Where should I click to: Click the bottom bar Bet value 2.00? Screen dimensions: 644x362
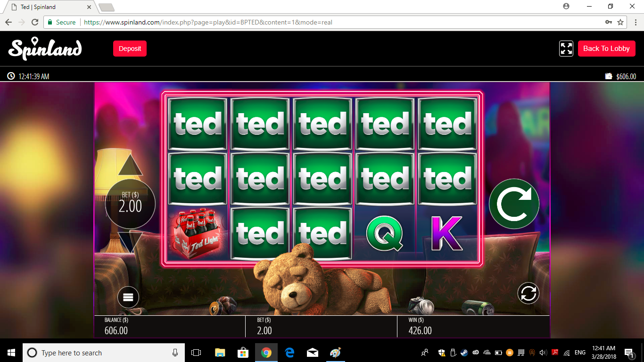pos(264,330)
